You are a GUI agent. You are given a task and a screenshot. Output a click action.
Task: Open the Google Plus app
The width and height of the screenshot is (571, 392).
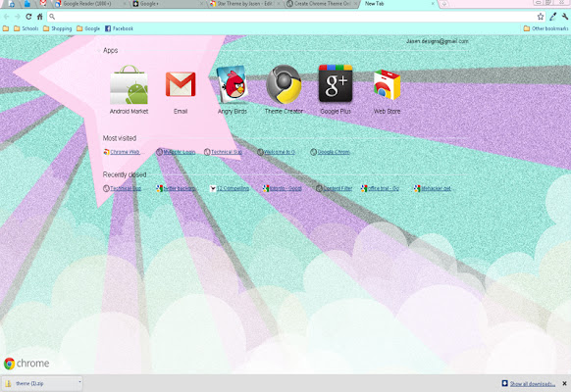click(336, 89)
